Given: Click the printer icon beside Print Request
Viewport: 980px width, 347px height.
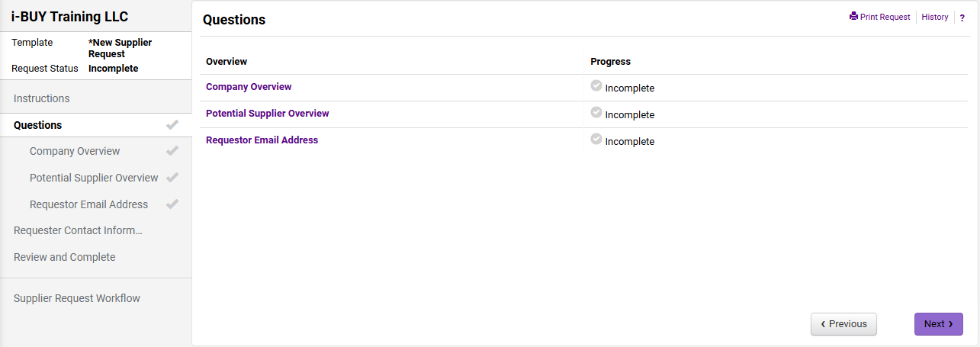Looking at the screenshot, I should [853, 16].
